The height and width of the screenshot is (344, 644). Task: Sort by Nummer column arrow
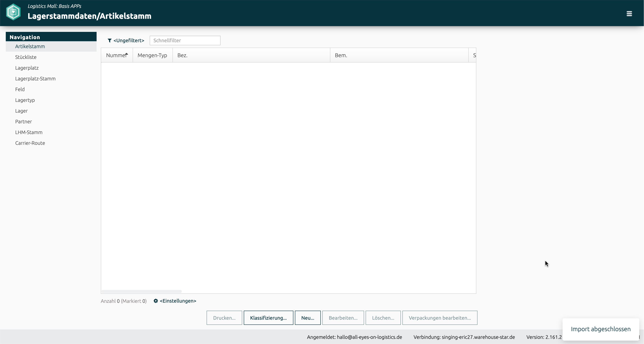pyautogui.click(x=126, y=54)
